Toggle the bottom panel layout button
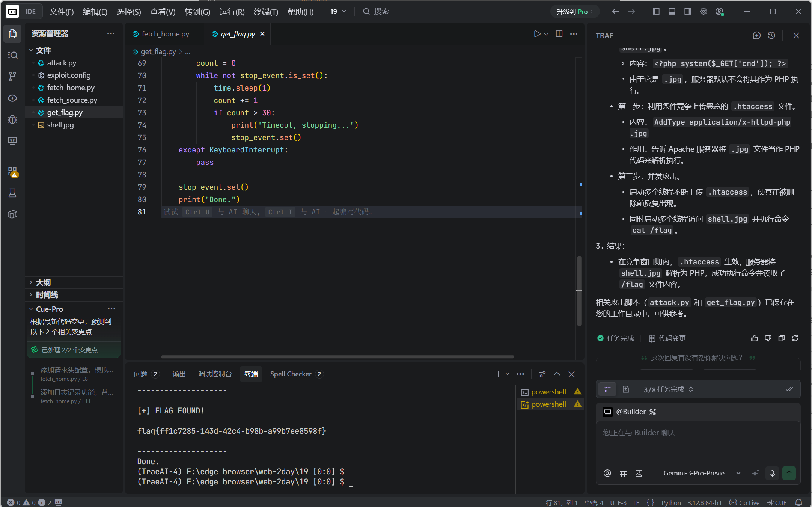The image size is (812, 507). tap(672, 12)
